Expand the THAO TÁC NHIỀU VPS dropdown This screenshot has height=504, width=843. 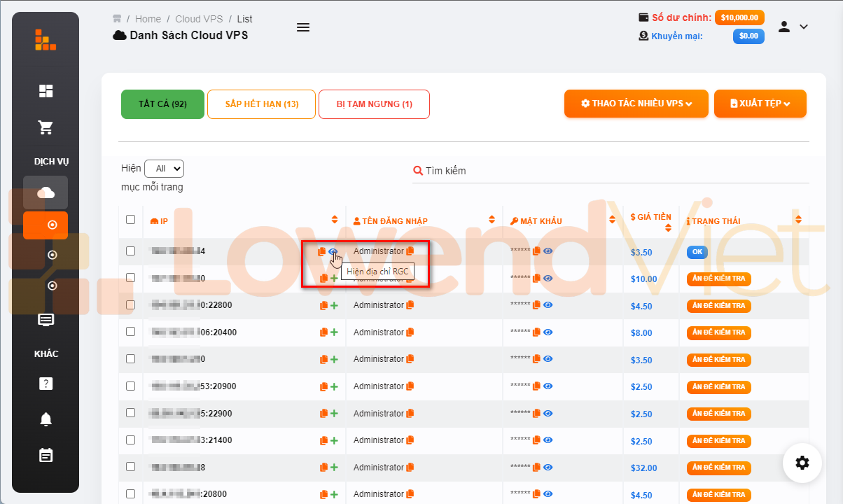click(636, 104)
